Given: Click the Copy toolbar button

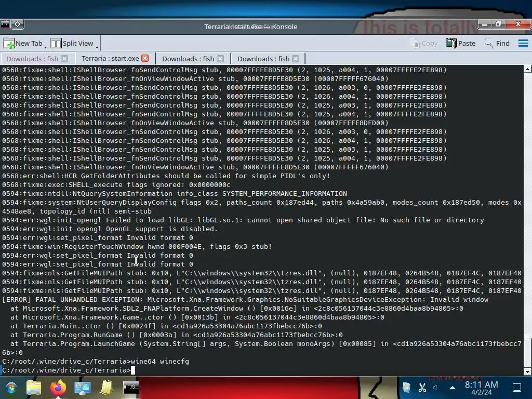Looking at the screenshot, I should [424, 44].
